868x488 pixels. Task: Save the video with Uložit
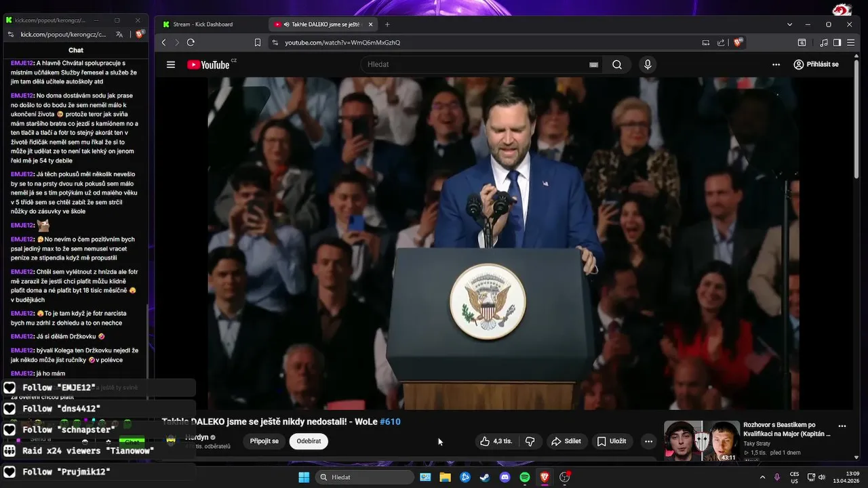(x=612, y=441)
